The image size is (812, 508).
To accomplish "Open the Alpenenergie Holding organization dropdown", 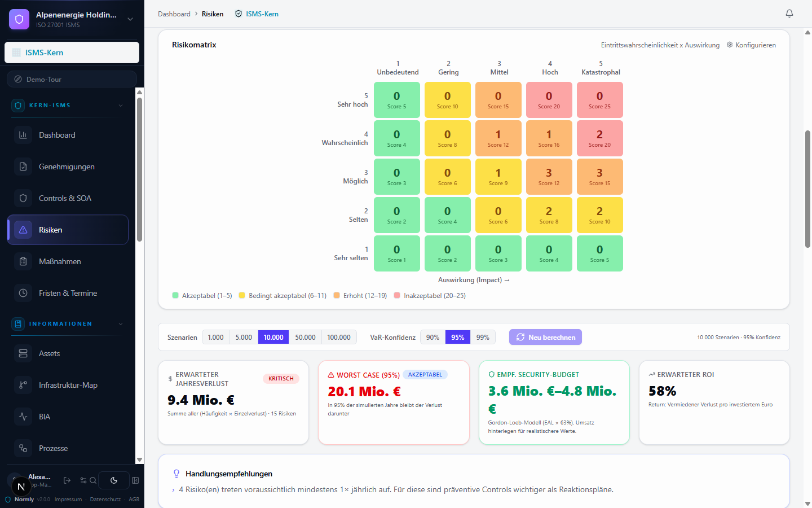I will pos(130,19).
